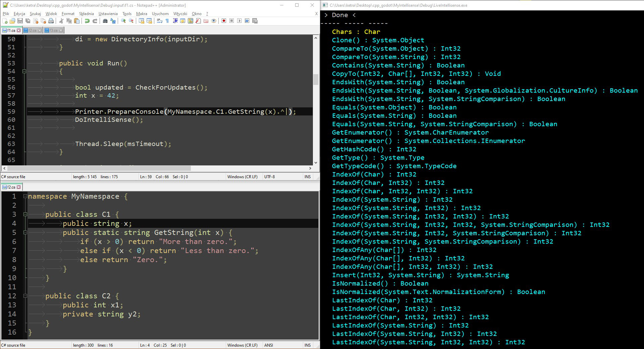
Task: Undo the last edit
Action: 87,21
